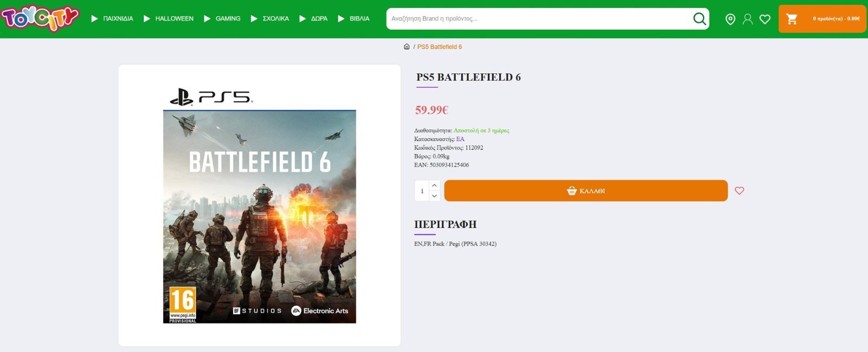868x352 pixels.
Task: Click the search magnifier icon
Action: 699,19
